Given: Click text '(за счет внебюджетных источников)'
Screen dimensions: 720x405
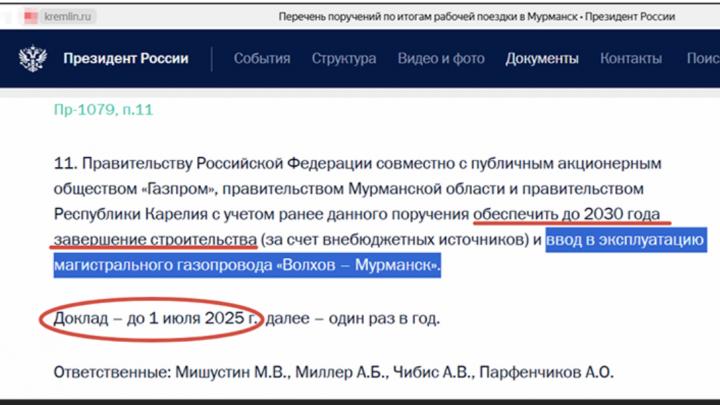Looking at the screenshot, I should point(395,239).
